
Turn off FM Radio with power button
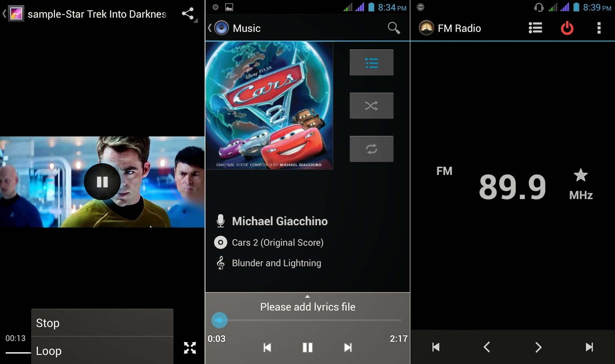pyautogui.click(x=567, y=28)
